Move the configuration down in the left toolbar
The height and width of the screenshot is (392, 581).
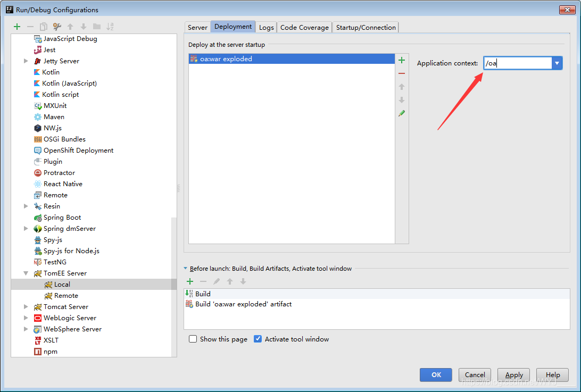(84, 26)
